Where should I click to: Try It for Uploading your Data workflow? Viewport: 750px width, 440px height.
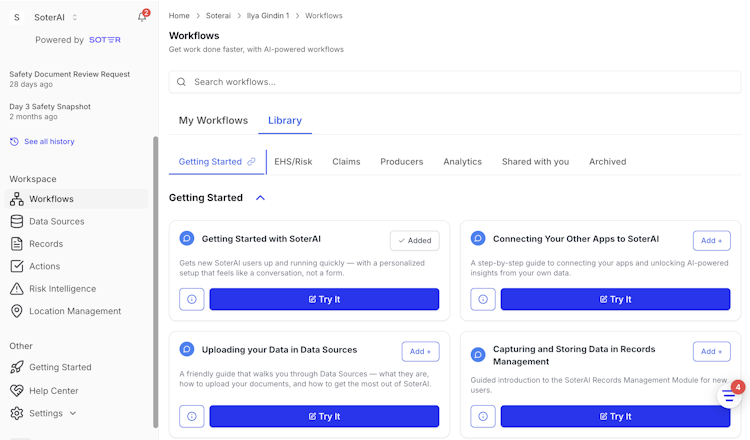324,417
